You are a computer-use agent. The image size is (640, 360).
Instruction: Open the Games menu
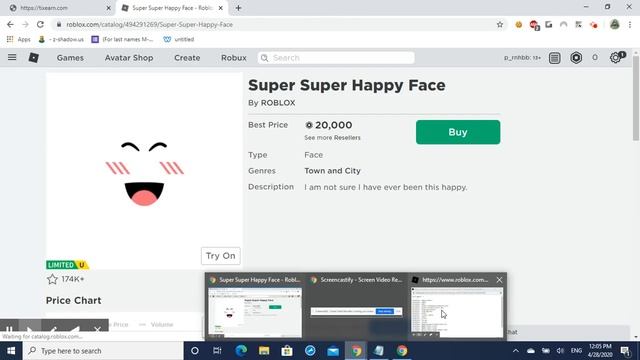click(x=70, y=58)
